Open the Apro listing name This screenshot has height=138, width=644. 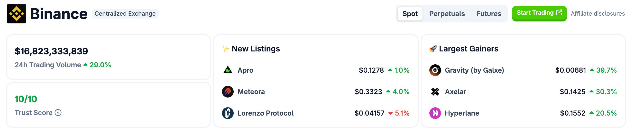(x=245, y=70)
